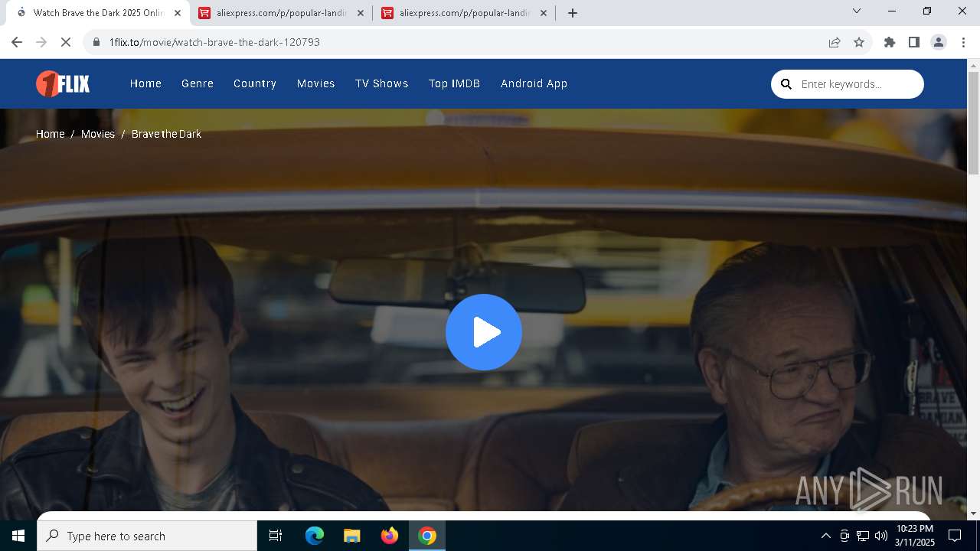Screen dimensions: 980x551
Task: Open a new browser tab
Action: coord(573,13)
